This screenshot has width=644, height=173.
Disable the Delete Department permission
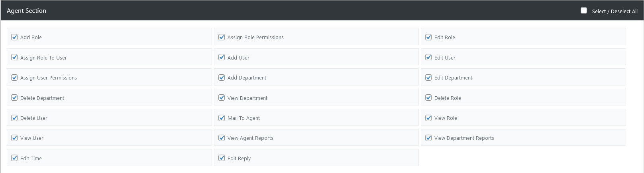pos(14,98)
